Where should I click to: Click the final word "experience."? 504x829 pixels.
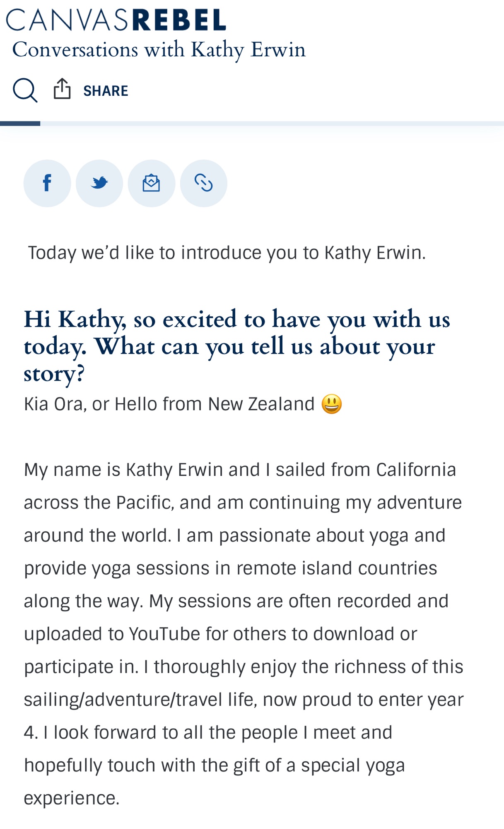point(72,798)
